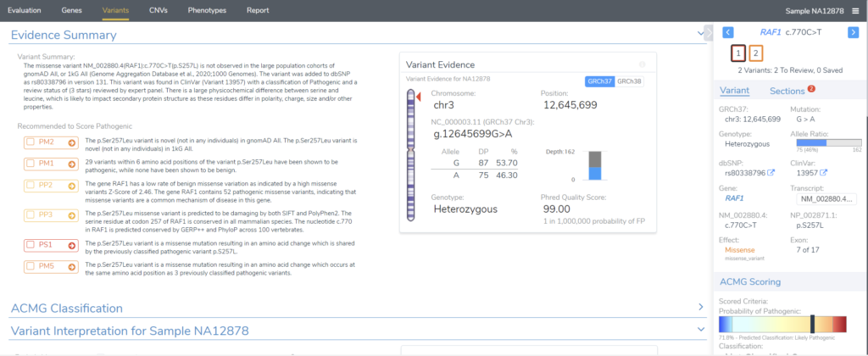This screenshot has height=356, width=868.
Task: Collapse the Variant Interpretation section chevron
Action: (700, 329)
